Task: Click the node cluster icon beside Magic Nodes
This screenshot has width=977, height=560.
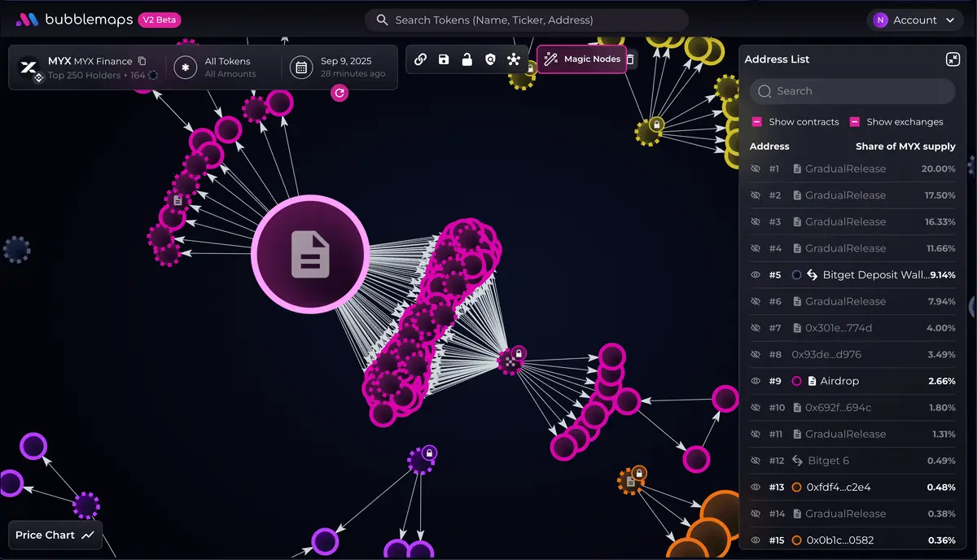Action: point(513,59)
